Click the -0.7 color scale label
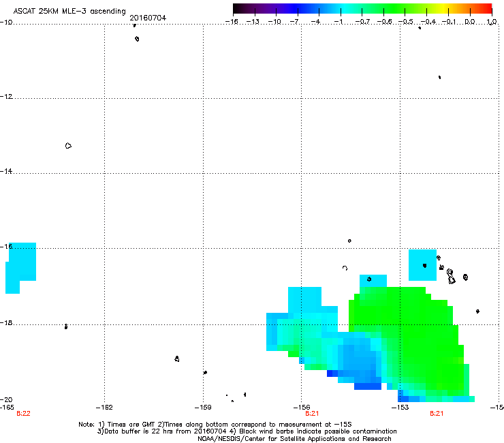Viewport: 504px width, 443px height. [362, 22]
